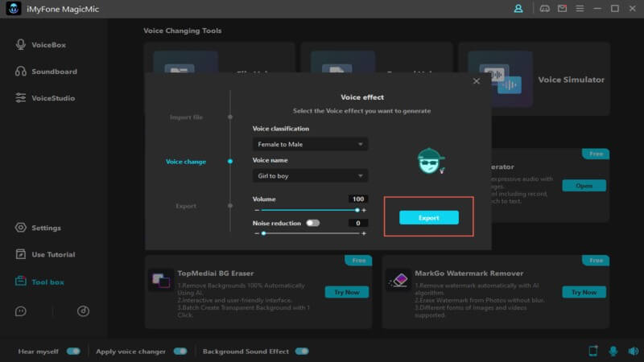Viewport: 644px width, 362px height.
Task: Decrease noise reduction with minus button
Action: pos(257,233)
